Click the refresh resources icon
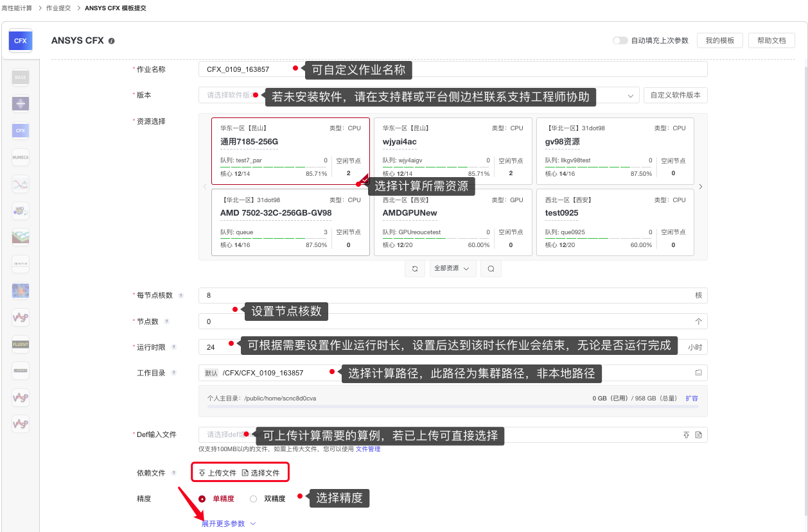The width and height of the screenshot is (808, 532). coord(415,268)
